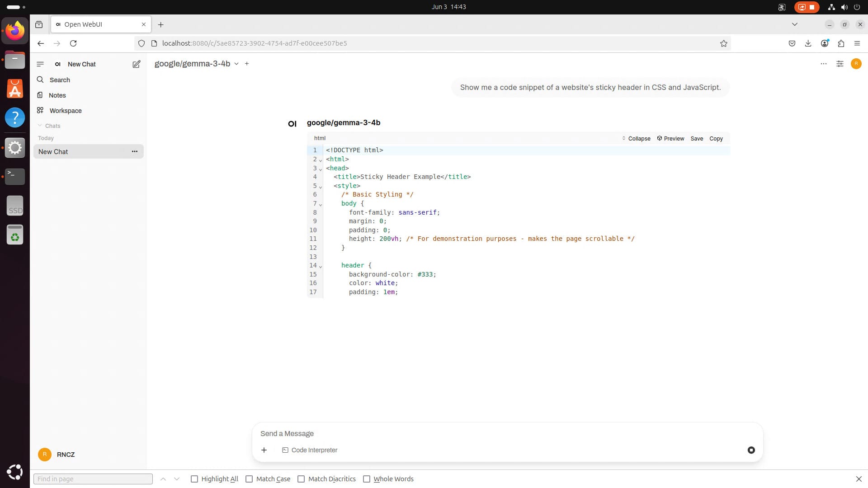
Task: Close the Open WebUI tab
Action: coord(144,24)
